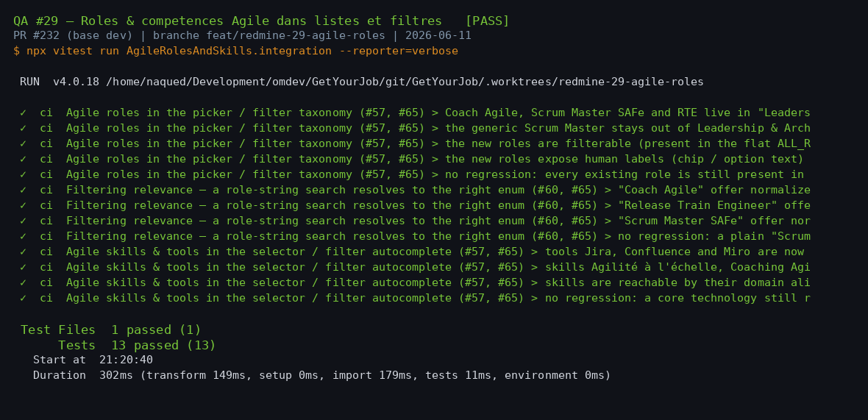The height and width of the screenshot is (420, 868).
Task: Click the checkmark beside the "Scrum Master SAFe" offer test
Action: (24, 221)
